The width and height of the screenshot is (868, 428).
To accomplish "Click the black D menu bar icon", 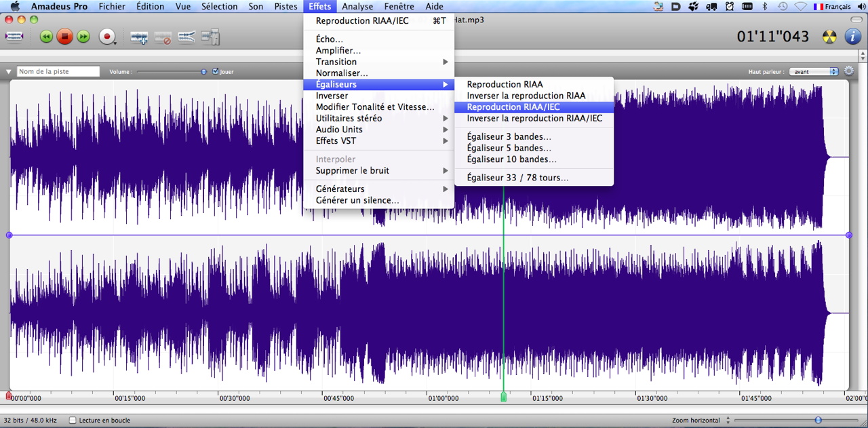I will click(x=676, y=6).
